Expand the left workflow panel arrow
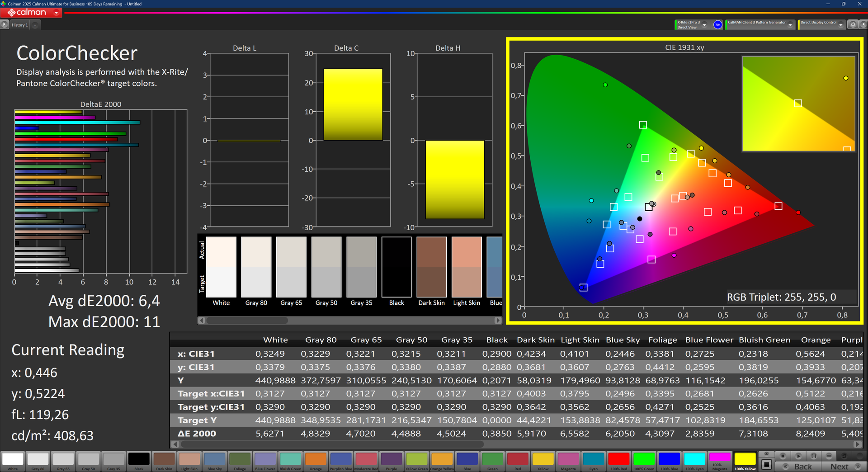The width and height of the screenshot is (868, 472). [5, 25]
